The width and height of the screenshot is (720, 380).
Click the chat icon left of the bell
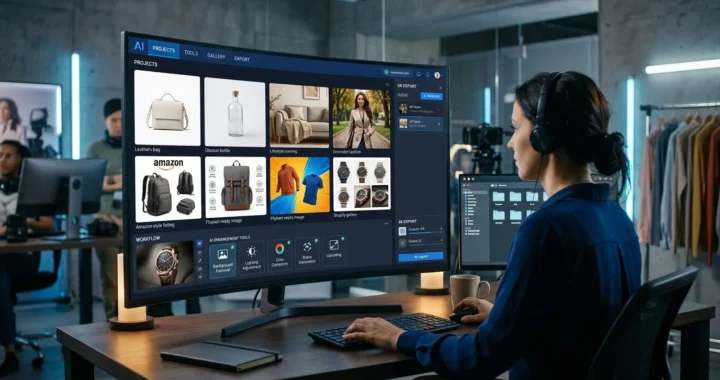tap(418, 73)
